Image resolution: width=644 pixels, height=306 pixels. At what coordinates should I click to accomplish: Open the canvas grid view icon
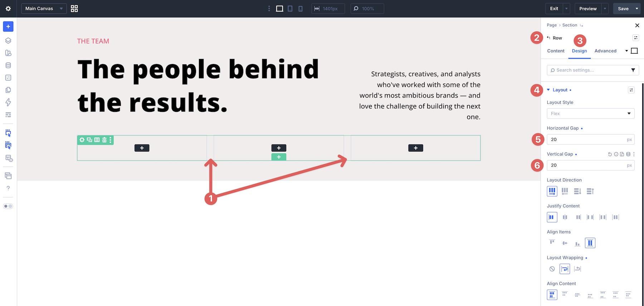74,9
